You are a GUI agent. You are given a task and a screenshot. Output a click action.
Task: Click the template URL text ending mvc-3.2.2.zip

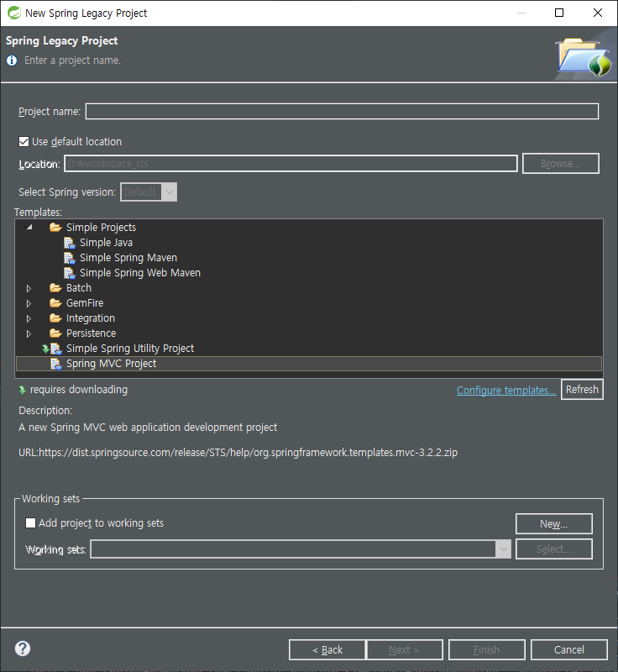tap(238, 452)
